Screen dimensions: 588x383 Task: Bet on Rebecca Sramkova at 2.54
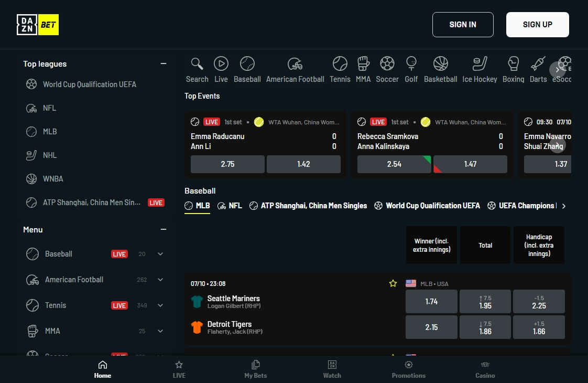(394, 164)
